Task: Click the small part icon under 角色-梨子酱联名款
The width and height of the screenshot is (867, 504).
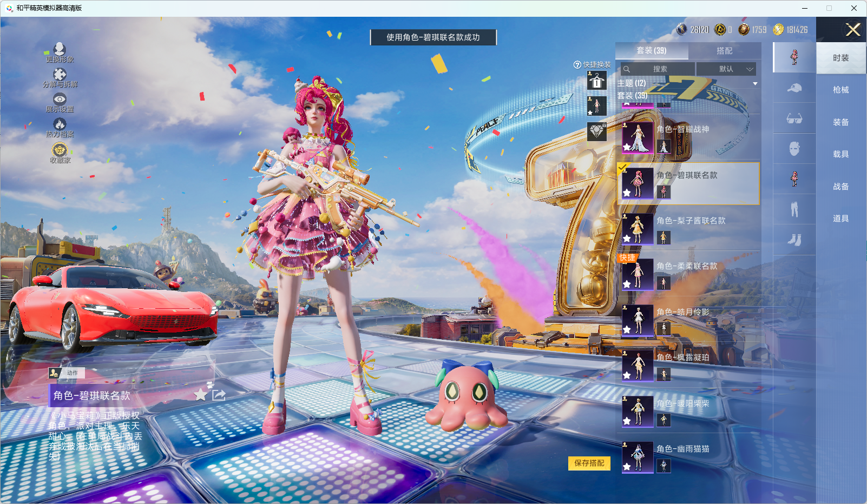Action: [x=664, y=237]
